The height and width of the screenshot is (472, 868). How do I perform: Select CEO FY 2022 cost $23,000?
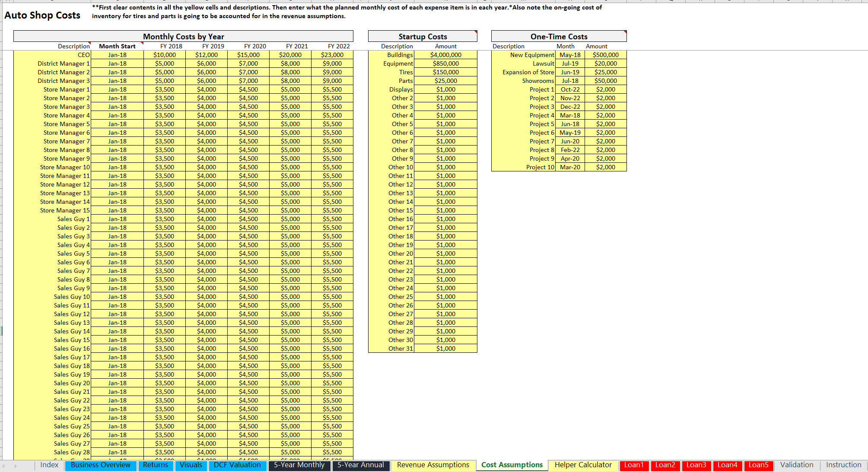click(332, 55)
